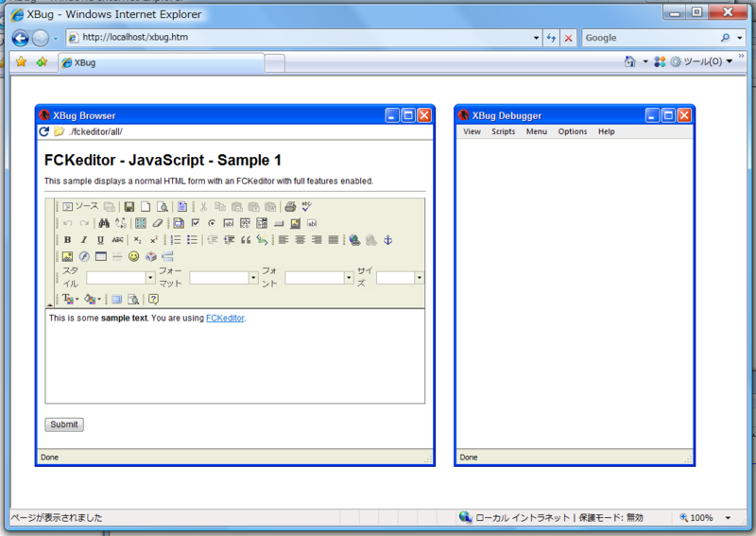Insert a hidden field form element
The image size is (756, 536).
coord(312,223)
